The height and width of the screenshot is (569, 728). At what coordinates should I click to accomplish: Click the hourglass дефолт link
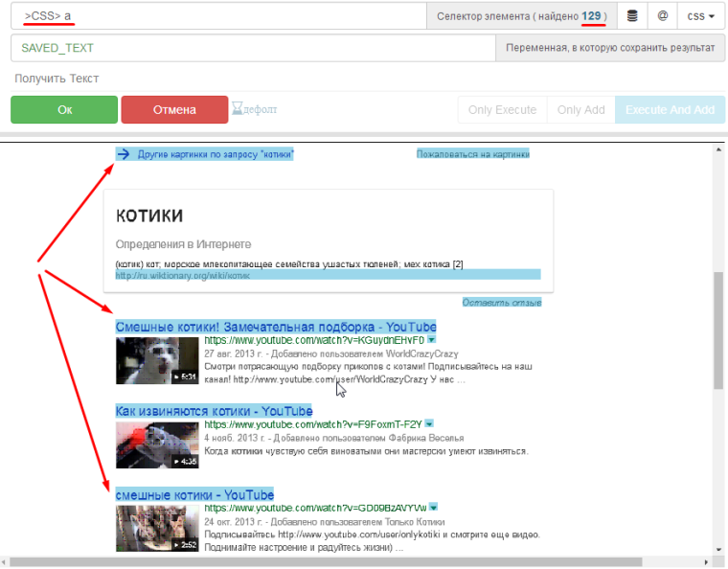255,109
